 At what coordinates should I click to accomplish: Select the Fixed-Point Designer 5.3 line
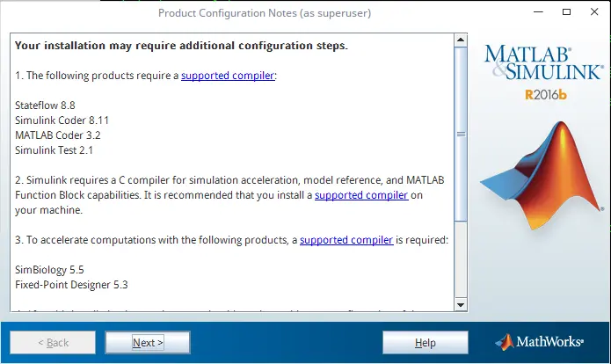coord(71,285)
